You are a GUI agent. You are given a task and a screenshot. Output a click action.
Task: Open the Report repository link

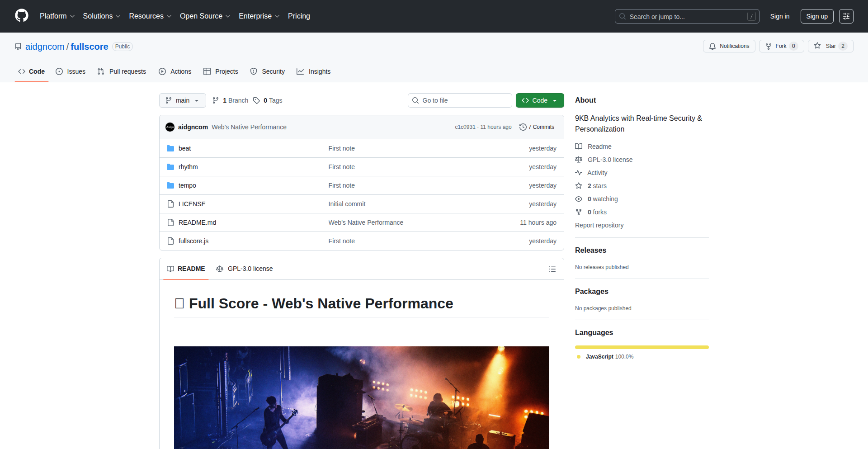(599, 225)
